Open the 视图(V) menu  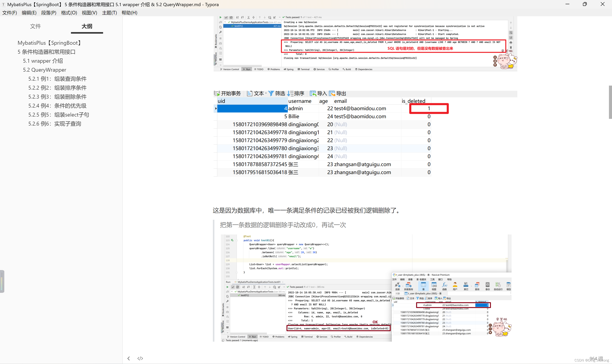[x=89, y=13]
